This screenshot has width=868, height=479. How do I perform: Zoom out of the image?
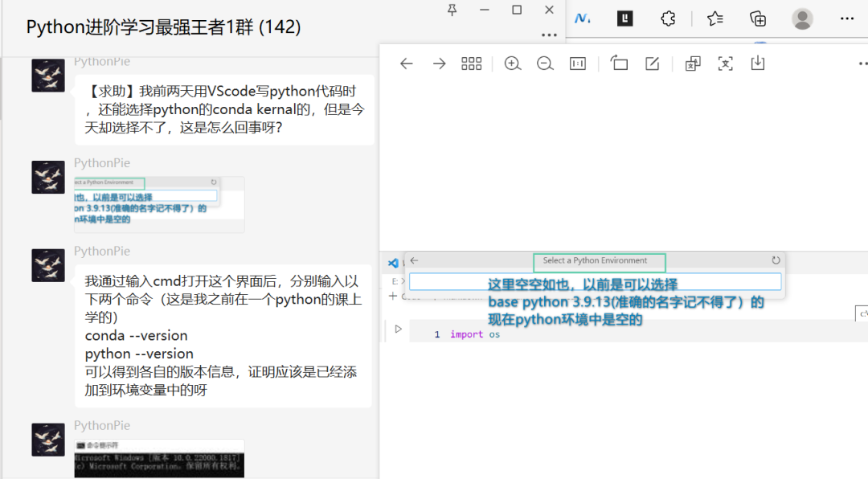(545, 63)
